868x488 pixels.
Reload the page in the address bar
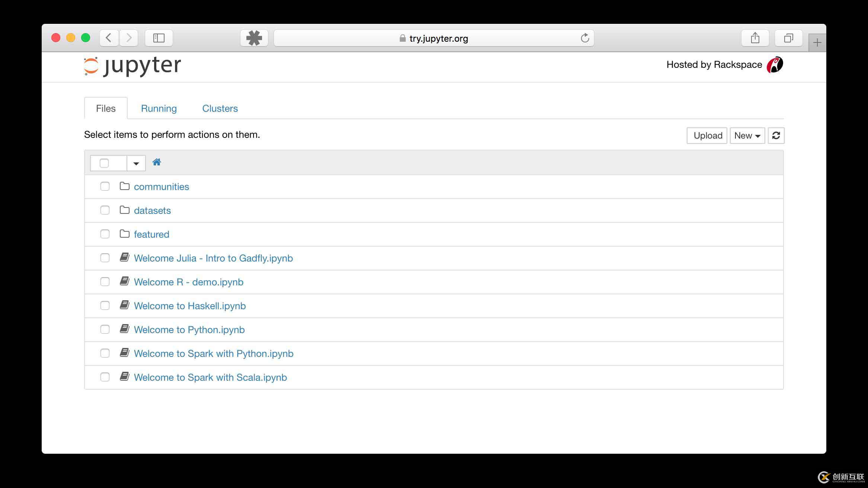[585, 38]
